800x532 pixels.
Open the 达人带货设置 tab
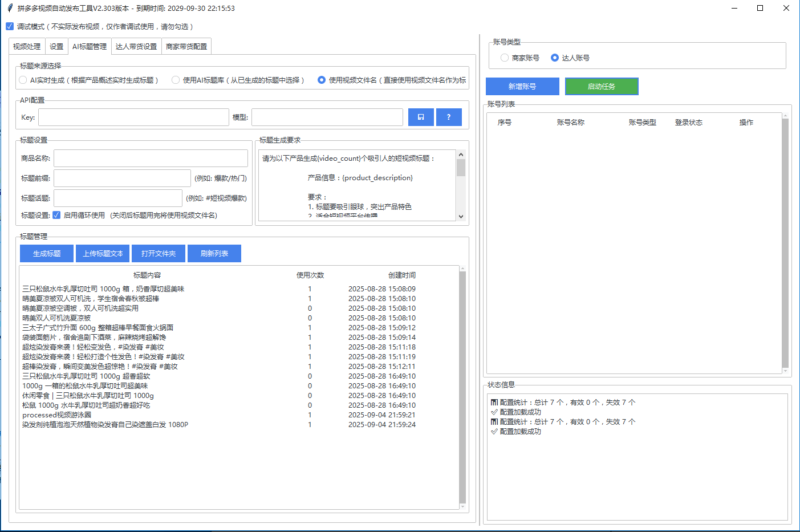click(x=136, y=46)
